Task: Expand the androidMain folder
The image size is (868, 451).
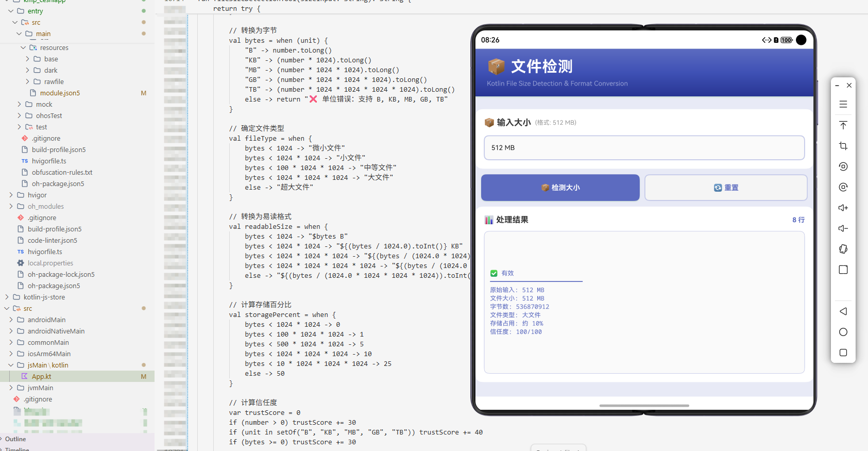Action: tap(11, 320)
